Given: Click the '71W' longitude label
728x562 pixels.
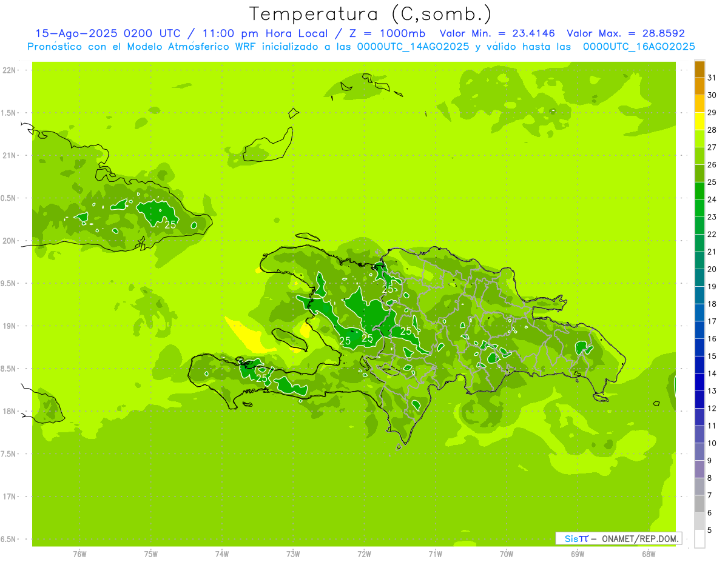Looking at the screenshot, I should [435, 554].
